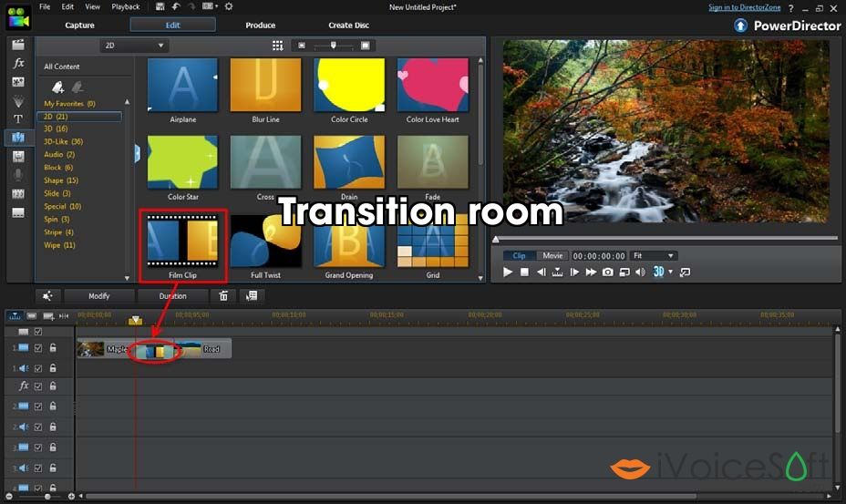This screenshot has width=846, height=504.
Task: Open the Playback menu
Action: (126, 6)
